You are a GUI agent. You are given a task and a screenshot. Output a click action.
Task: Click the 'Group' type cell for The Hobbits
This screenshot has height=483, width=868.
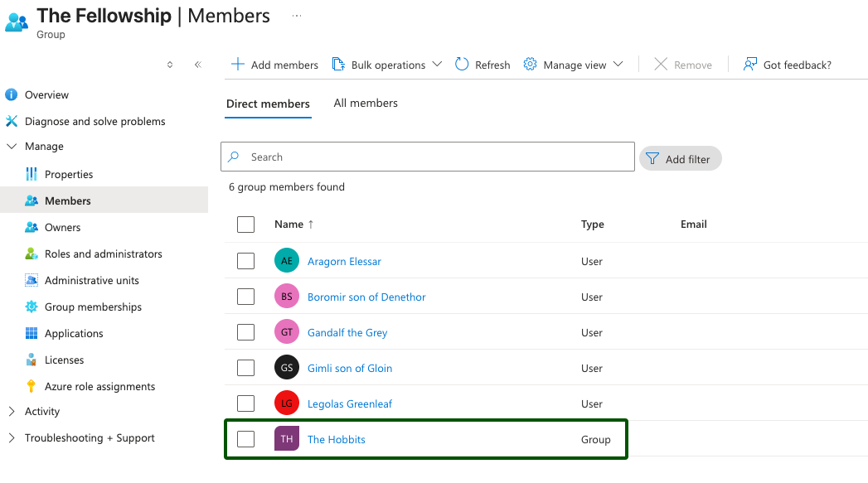[595, 439]
